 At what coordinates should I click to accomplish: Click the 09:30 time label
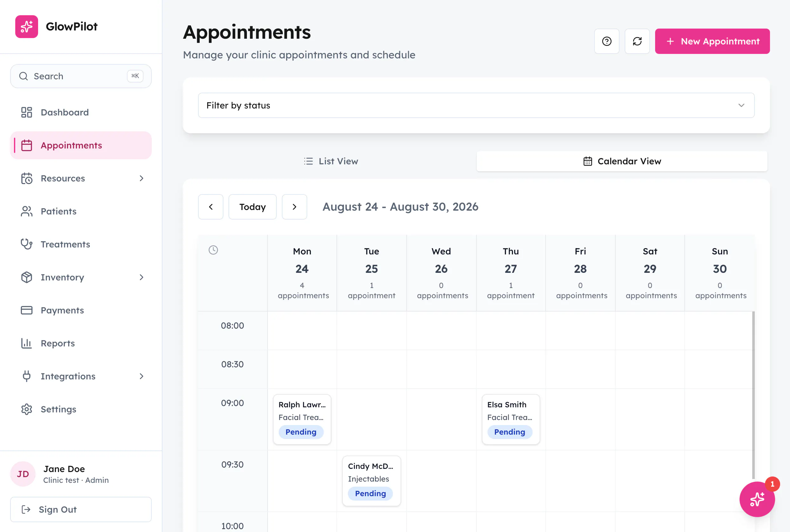click(x=233, y=464)
